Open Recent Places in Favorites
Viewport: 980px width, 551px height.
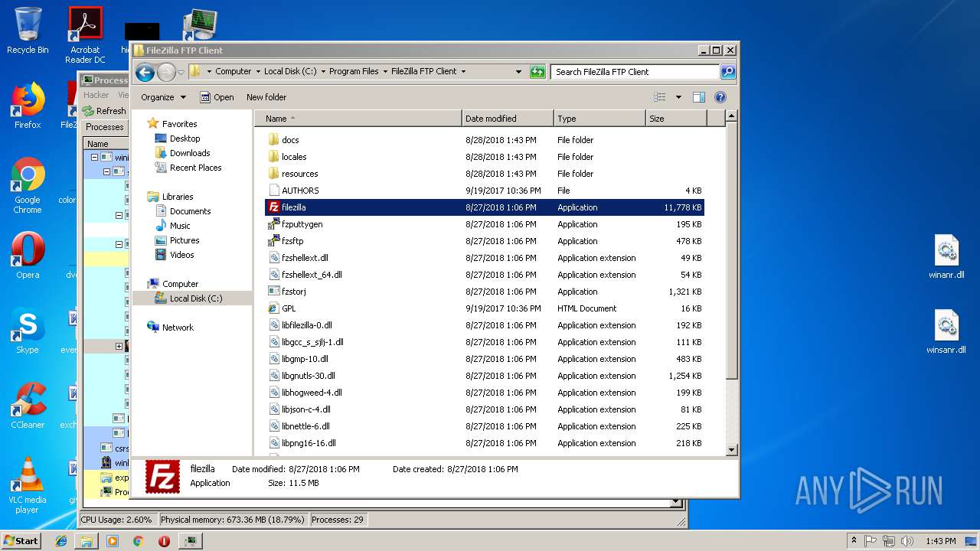[188, 168]
